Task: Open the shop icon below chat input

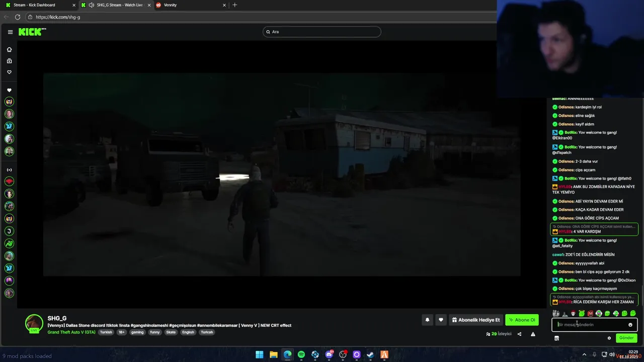Action: tap(556, 338)
